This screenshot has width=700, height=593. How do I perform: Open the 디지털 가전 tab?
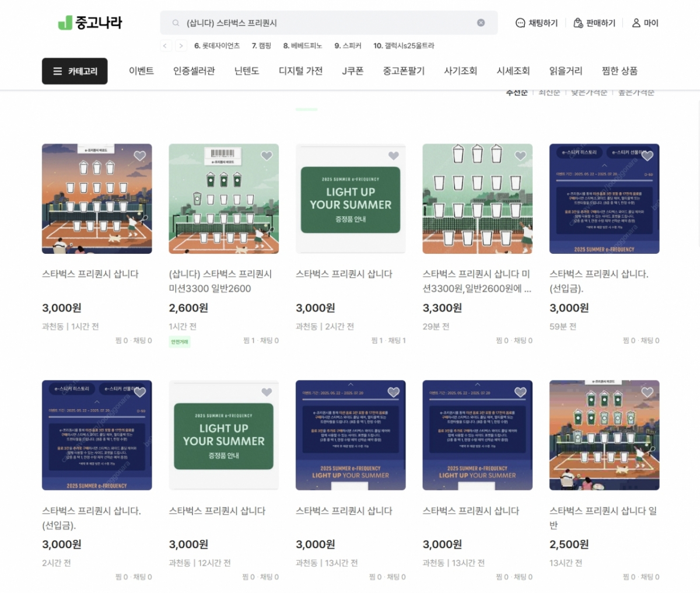[300, 71]
